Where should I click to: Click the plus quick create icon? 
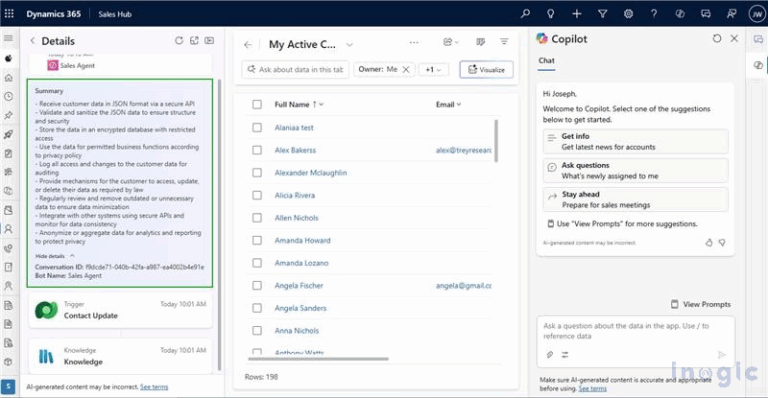(576, 14)
